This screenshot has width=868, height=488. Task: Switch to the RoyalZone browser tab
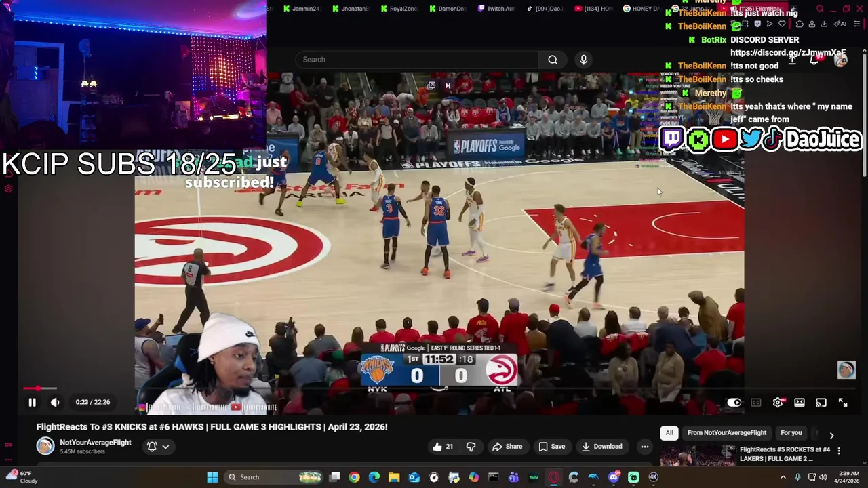(399, 9)
